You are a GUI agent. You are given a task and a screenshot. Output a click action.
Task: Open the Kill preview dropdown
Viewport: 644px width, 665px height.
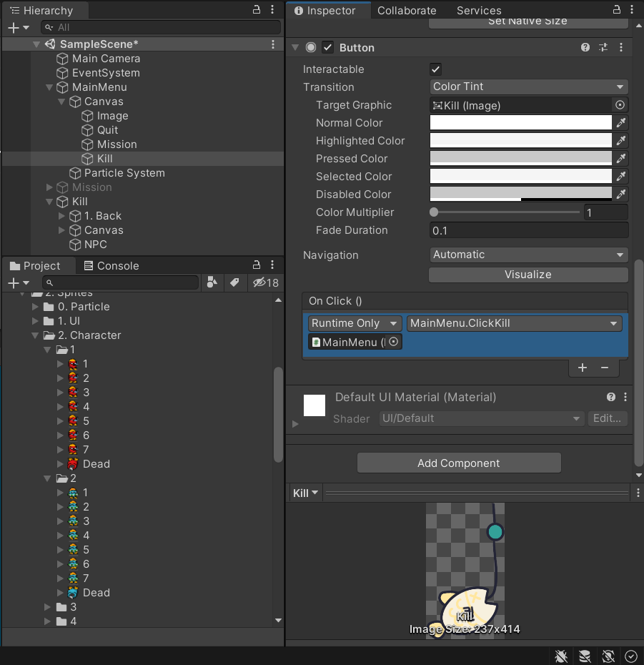pyautogui.click(x=305, y=493)
